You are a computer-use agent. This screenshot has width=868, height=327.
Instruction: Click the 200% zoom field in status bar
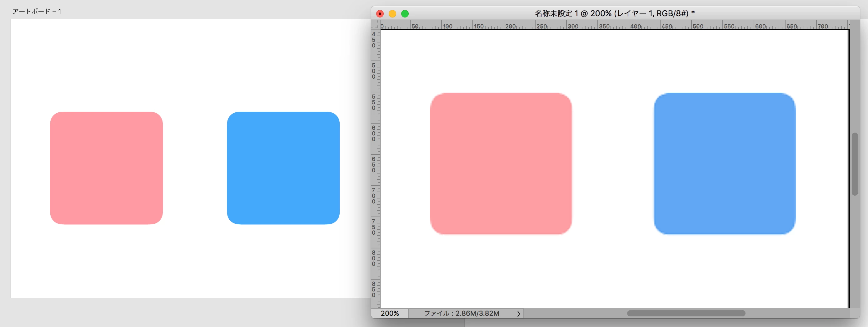(390, 313)
